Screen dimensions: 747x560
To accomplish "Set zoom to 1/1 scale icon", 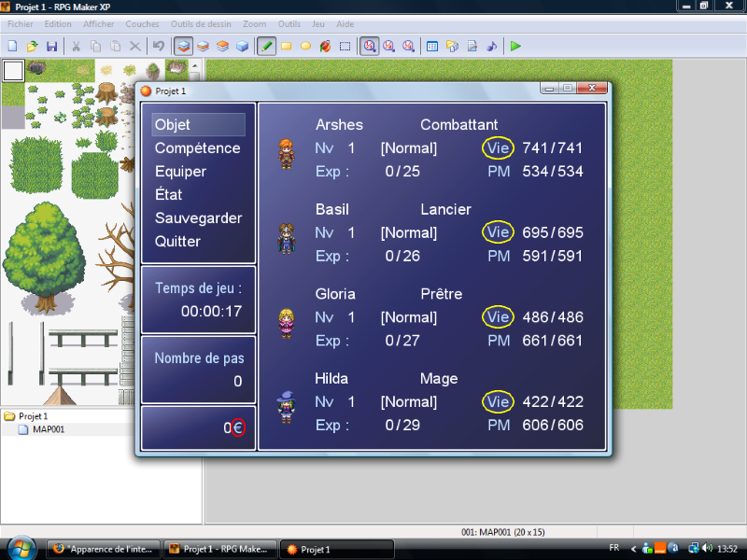I will 369,46.
